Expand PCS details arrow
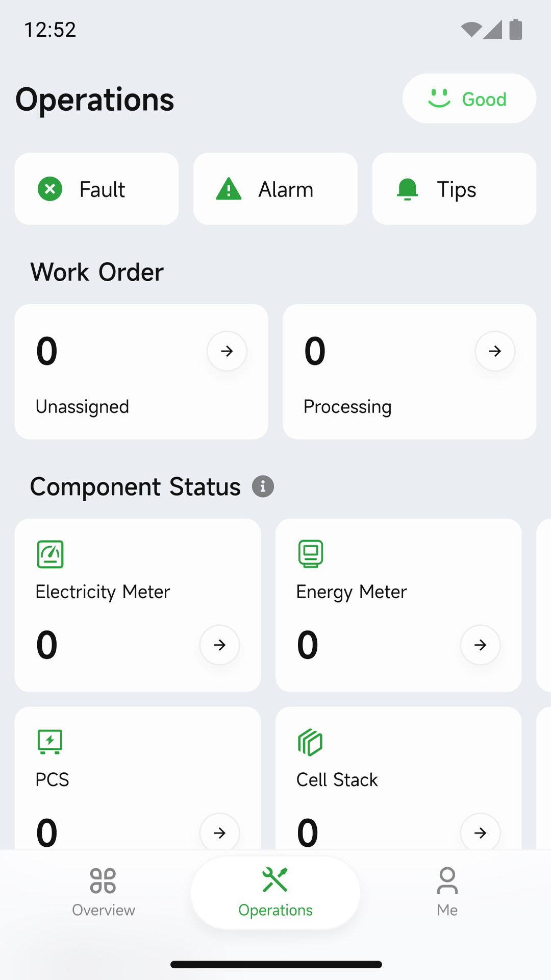Image resolution: width=551 pixels, height=980 pixels. (x=219, y=832)
